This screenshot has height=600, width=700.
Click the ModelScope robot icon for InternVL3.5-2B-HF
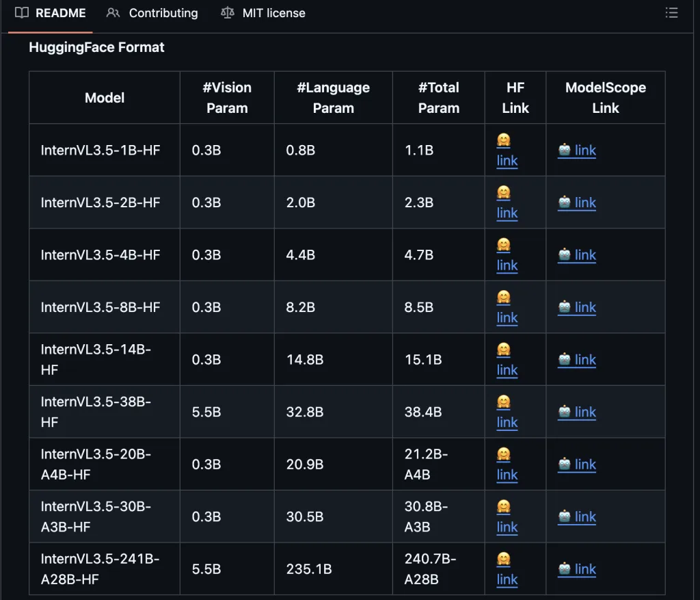click(564, 202)
